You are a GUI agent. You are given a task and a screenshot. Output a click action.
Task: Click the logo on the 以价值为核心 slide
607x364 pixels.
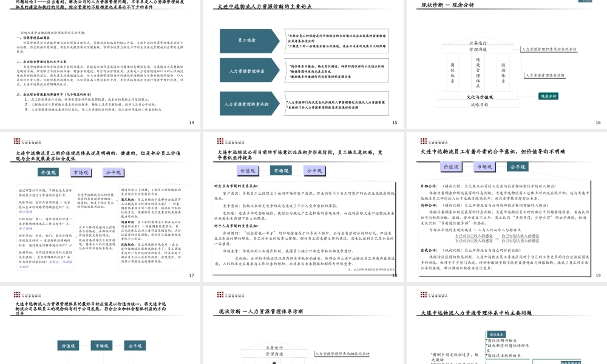coord(27,295)
